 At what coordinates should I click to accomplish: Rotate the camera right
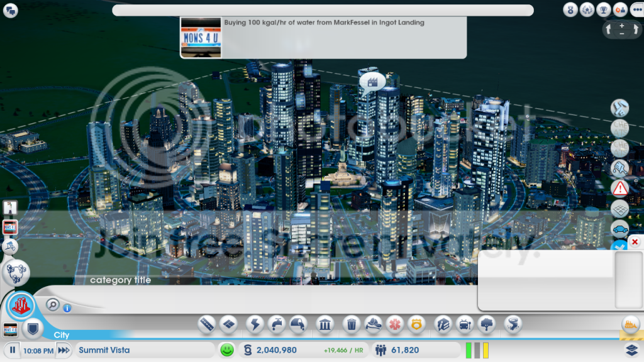coord(635,29)
